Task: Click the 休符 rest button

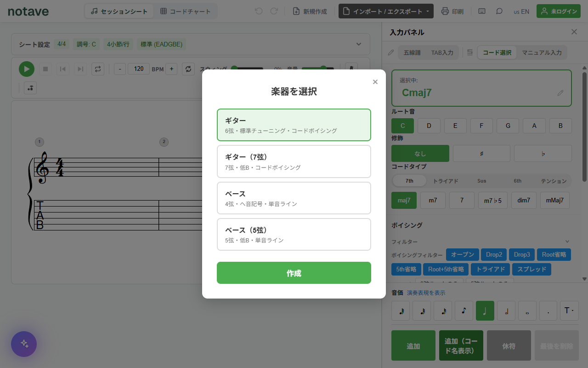Action: [x=509, y=345]
